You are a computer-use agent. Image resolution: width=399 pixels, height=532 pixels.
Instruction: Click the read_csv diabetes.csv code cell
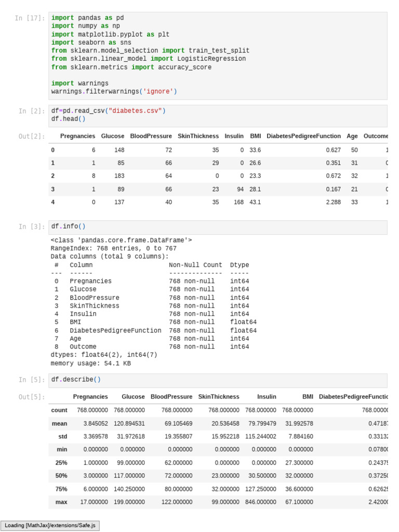218,115
